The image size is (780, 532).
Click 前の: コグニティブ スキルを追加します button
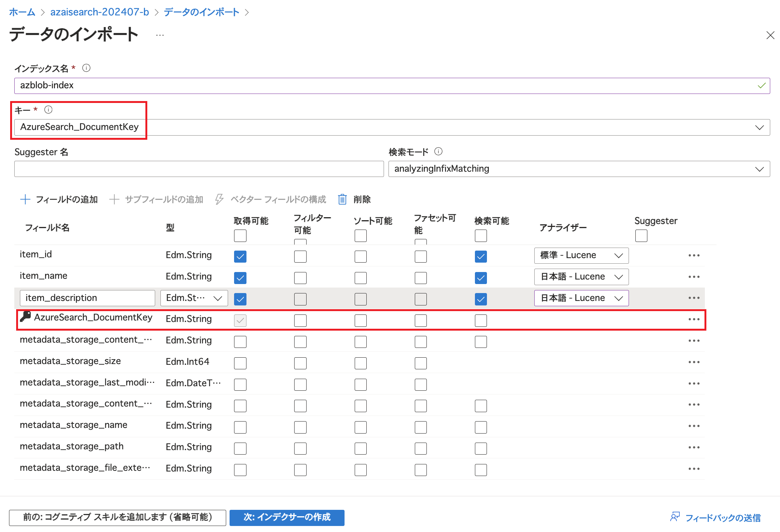point(118,517)
